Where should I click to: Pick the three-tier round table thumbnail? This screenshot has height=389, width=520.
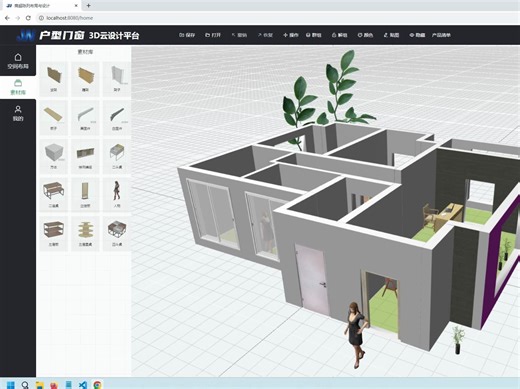click(85, 234)
